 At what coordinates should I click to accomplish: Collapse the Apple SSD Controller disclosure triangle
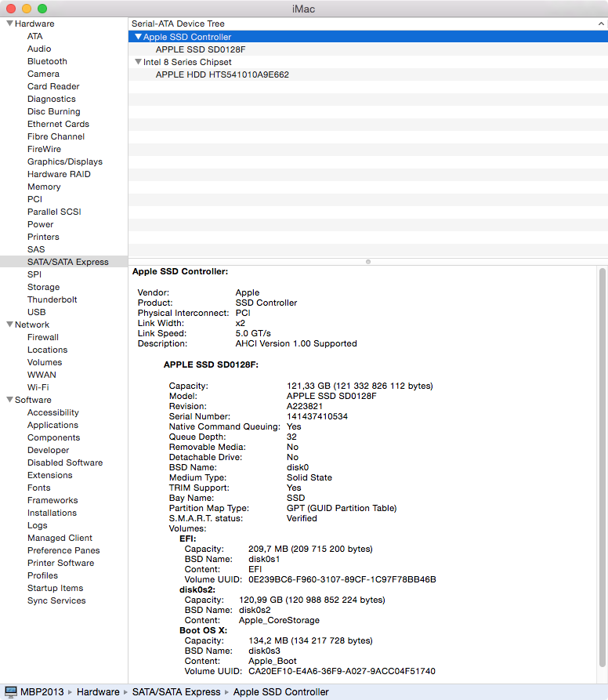[138, 37]
